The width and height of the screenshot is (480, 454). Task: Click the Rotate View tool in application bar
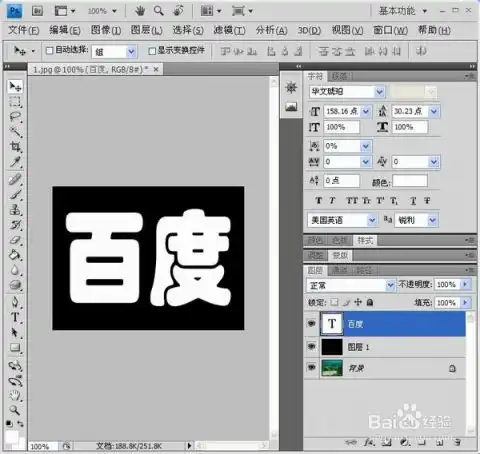click(178, 11)
